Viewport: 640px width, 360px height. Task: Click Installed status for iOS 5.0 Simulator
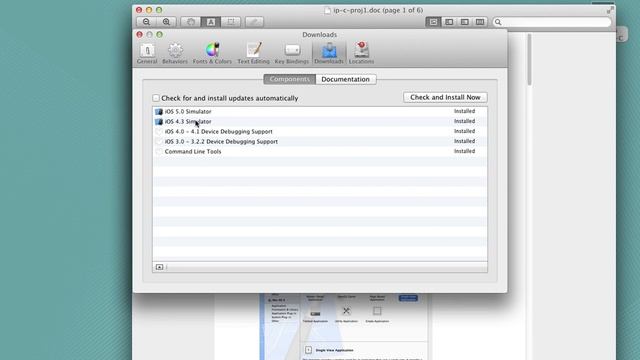click(x=464, y=111)
